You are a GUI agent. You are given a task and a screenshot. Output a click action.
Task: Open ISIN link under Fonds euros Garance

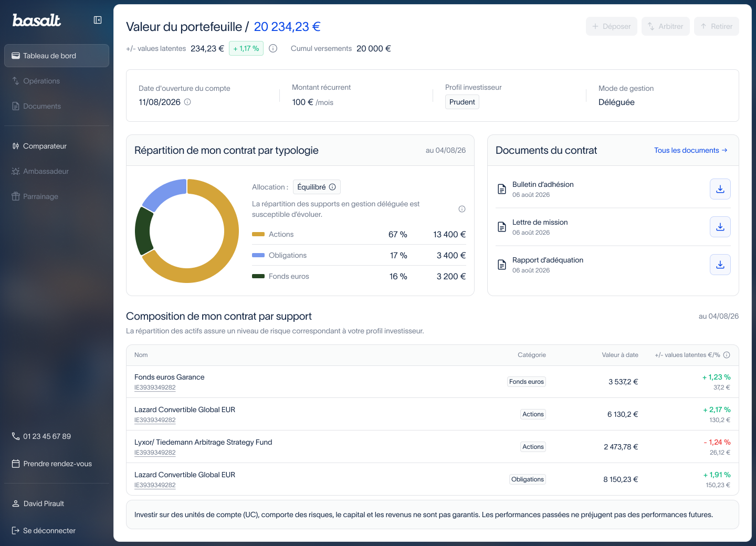(x=155, y=387)
